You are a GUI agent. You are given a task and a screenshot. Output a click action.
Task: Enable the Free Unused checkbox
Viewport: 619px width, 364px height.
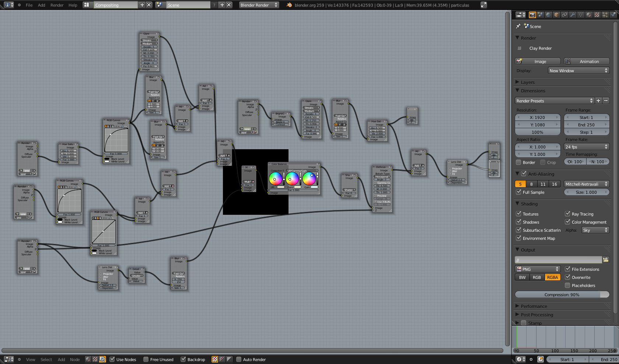(x=146, y=359)
